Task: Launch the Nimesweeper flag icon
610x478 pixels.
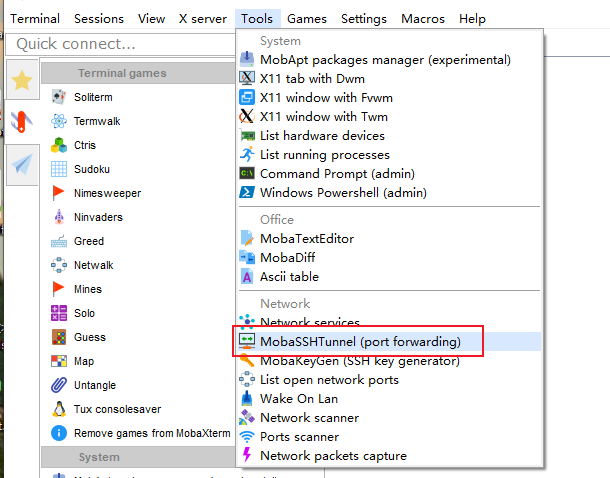Action: [x=59, y=193]
